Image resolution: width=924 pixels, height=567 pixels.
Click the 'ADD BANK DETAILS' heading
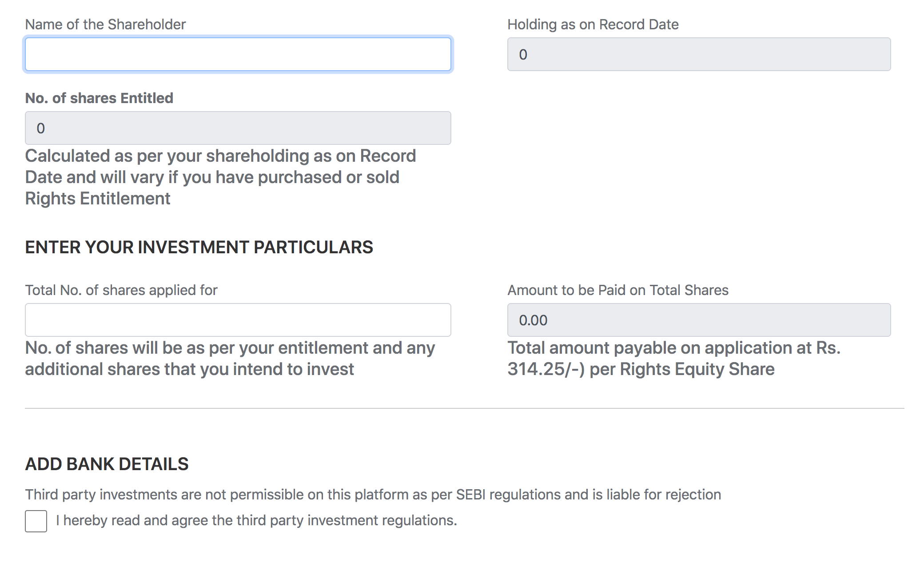coord(107,464)
